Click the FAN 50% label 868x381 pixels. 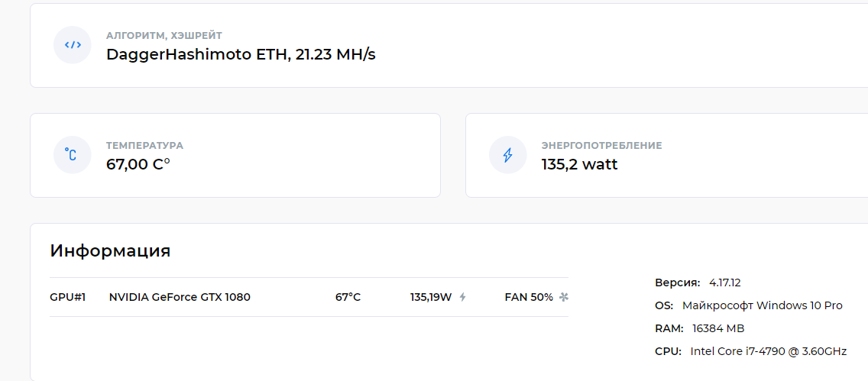(x=529, y=298)
